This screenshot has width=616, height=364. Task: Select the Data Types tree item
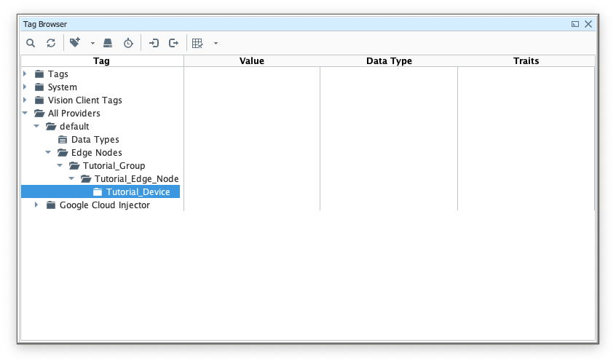(95, 140)
